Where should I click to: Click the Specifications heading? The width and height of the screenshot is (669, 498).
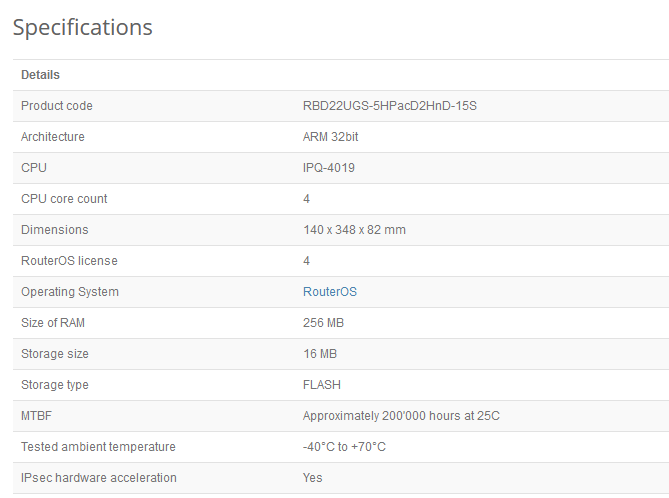[x=83, y=27]
